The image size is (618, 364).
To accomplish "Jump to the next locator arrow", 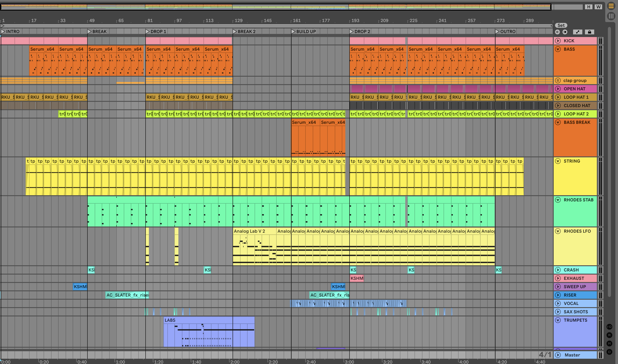I will 565,32.
